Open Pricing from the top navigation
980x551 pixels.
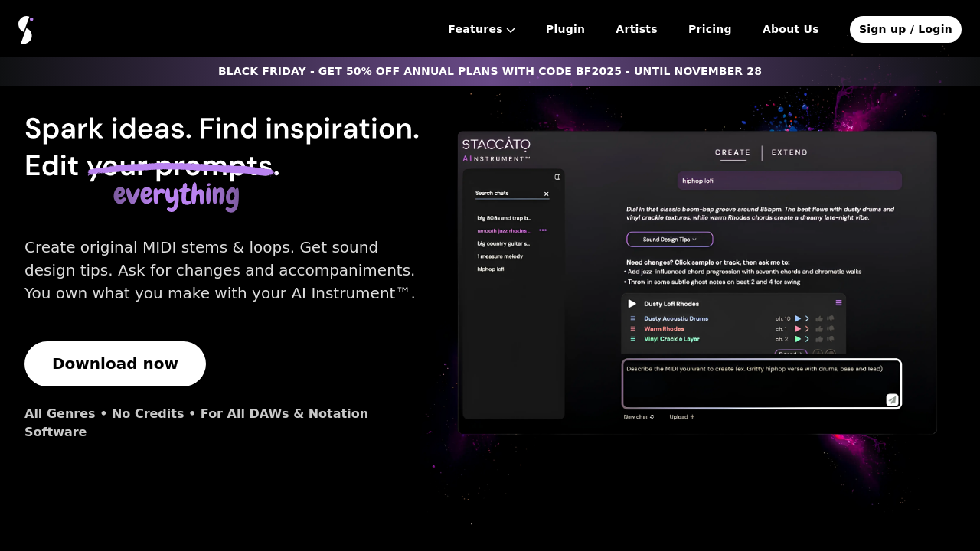pyautogui.click(x=710, y=29)
